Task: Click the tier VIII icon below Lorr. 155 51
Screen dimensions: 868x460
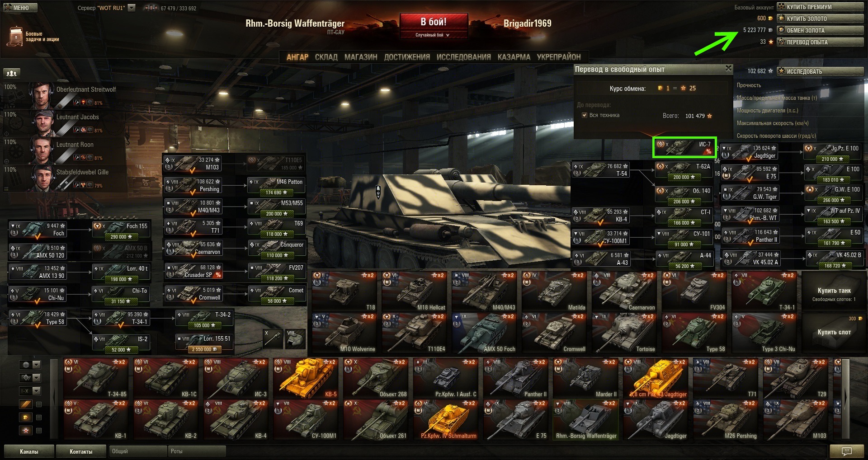Action: 295,338
